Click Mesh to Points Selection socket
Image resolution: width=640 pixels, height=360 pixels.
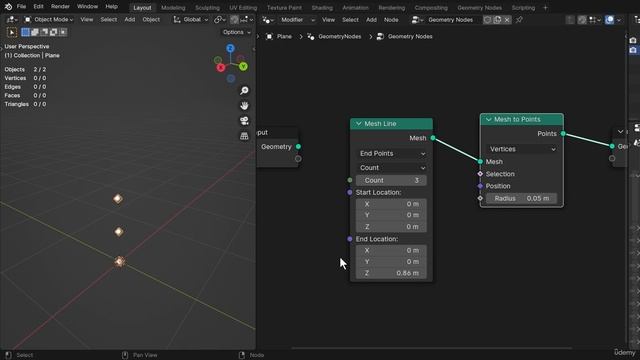coord(480,174)
